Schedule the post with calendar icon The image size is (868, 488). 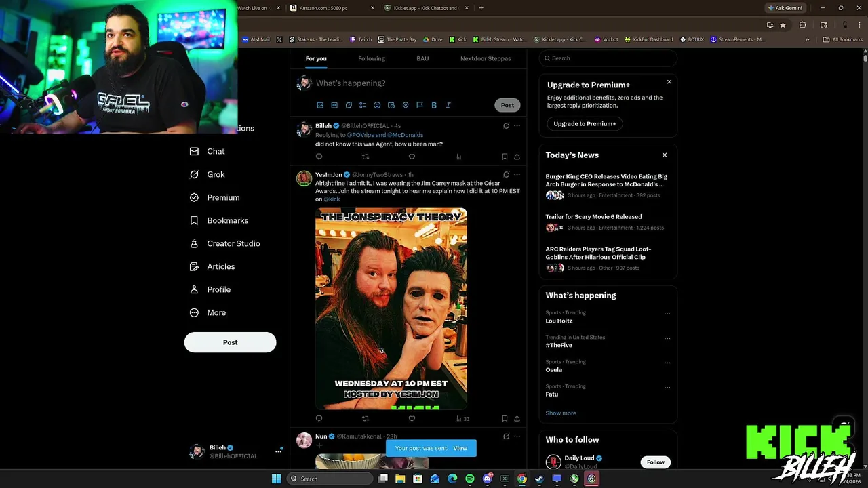[391, 105]
